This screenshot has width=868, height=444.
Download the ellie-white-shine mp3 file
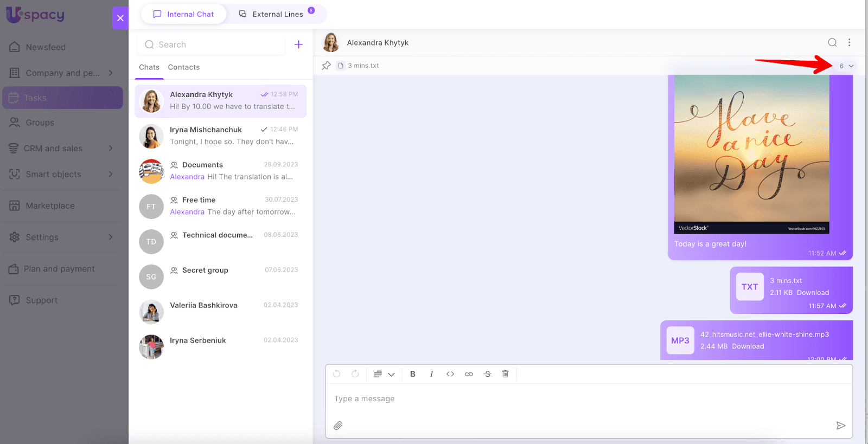[748, 346]
